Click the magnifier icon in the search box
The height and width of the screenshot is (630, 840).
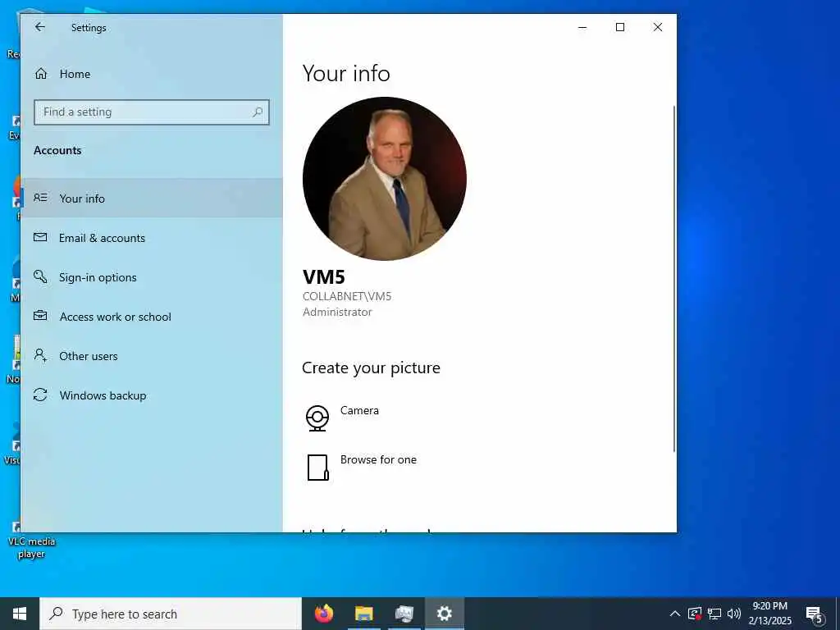point(258,112)
